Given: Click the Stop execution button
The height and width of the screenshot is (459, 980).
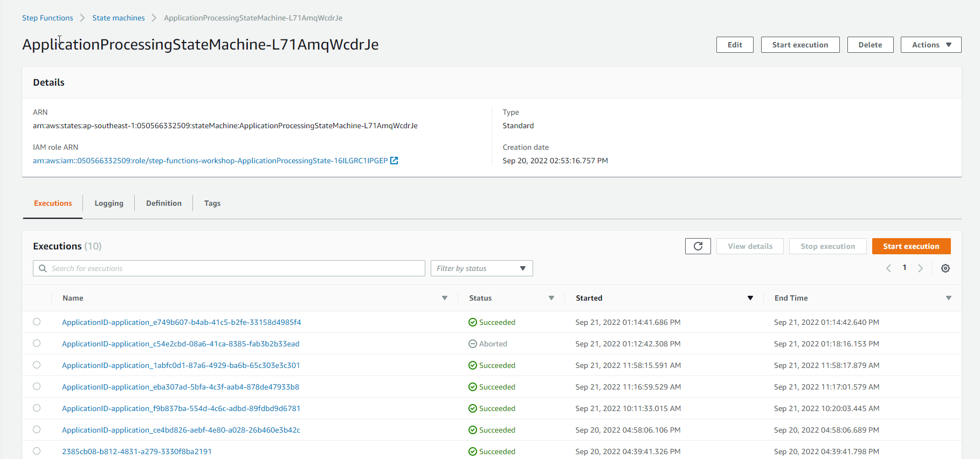Looking at the screenshot, I should point(827,246).
